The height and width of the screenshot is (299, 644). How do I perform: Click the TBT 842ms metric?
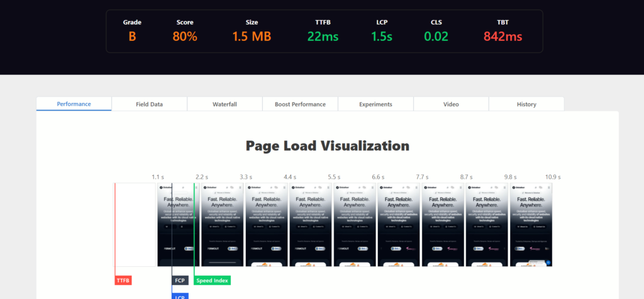[502, 36]
